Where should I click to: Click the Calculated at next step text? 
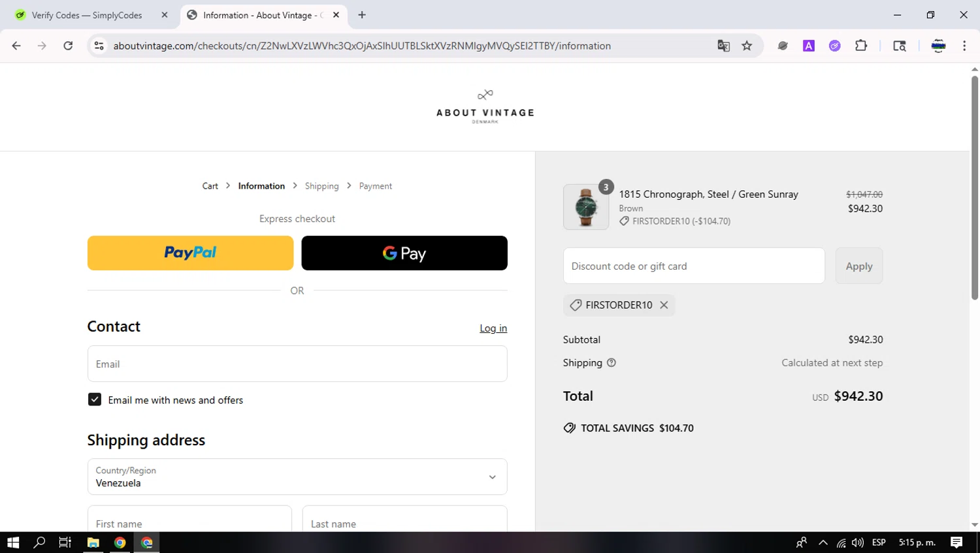click(832, 363)
